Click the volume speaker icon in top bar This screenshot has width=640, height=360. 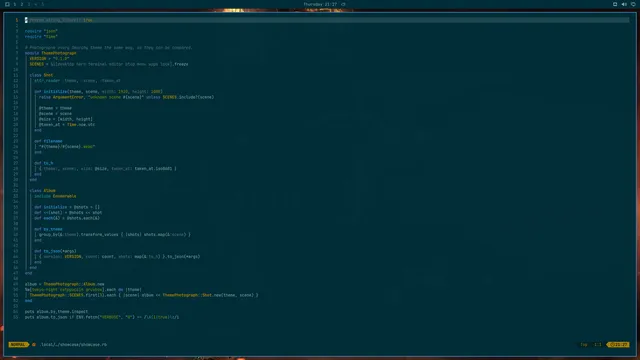624,4
